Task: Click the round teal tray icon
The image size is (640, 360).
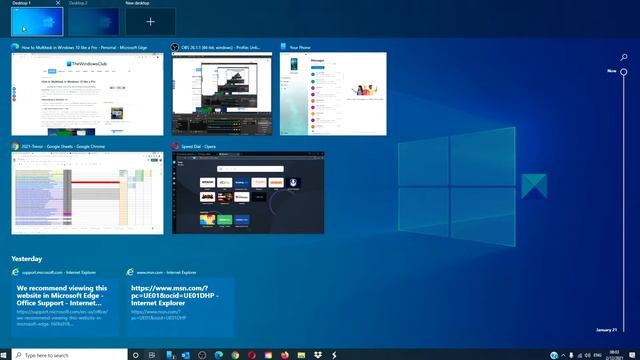Action: (554, 355)
